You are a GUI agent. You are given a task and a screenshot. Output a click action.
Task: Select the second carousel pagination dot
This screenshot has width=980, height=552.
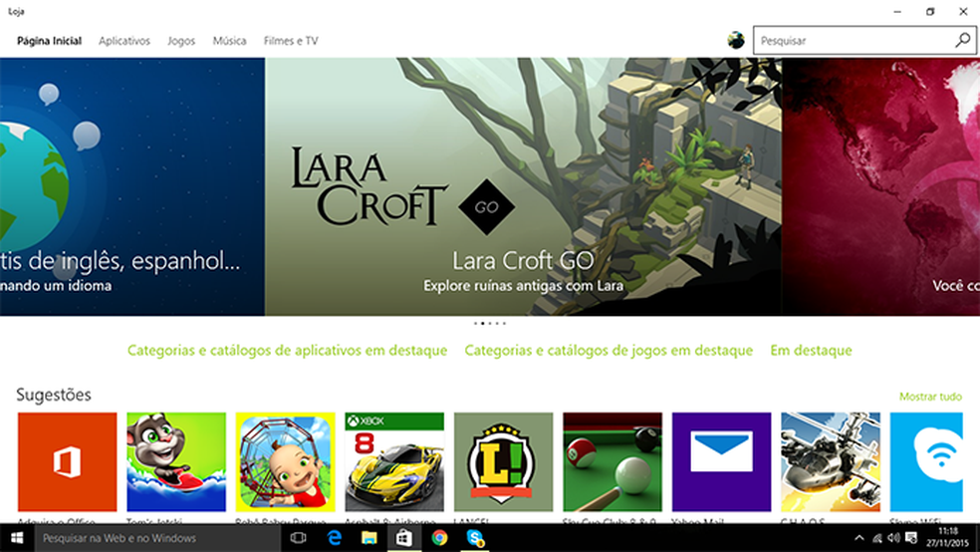tap(482, 323)
